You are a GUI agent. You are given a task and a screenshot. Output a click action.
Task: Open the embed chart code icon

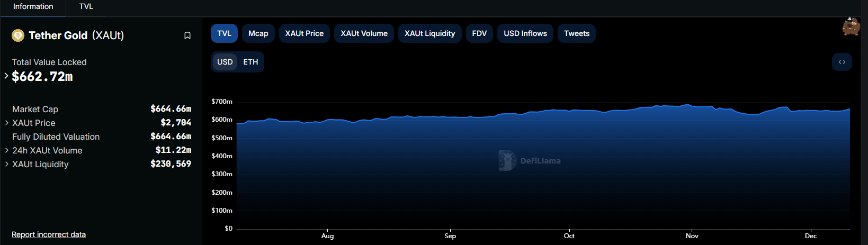pyautogui.click(x=842, y=62)
